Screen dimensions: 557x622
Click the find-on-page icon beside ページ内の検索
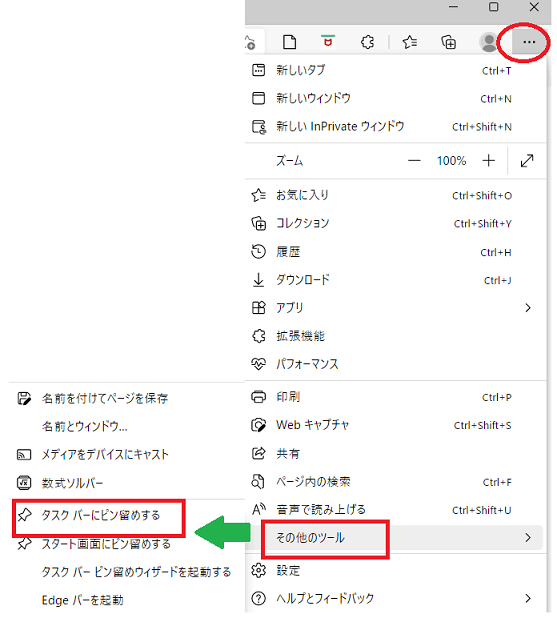[x=258, y=481]
